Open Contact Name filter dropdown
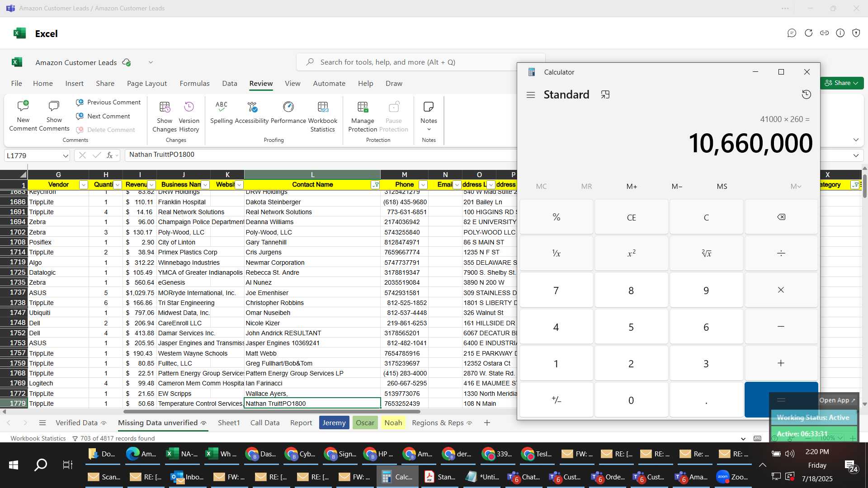Viewport: 868px width, 488px height. tap(375, 185)
